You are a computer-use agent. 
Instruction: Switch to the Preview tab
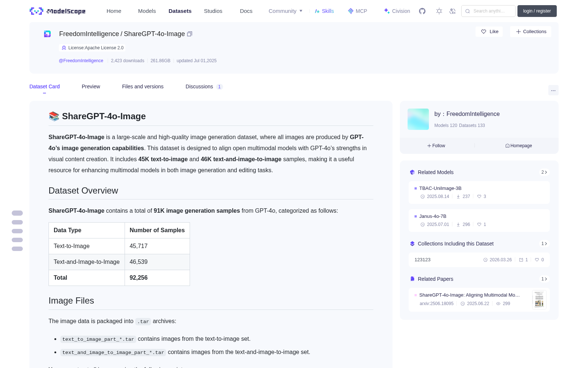[91, 86]
